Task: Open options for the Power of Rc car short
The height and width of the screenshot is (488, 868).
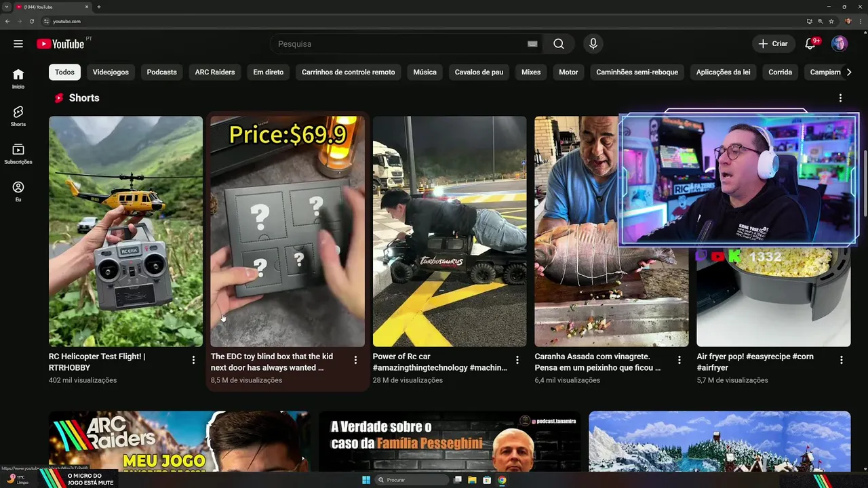Action: (x=517, y=360)
